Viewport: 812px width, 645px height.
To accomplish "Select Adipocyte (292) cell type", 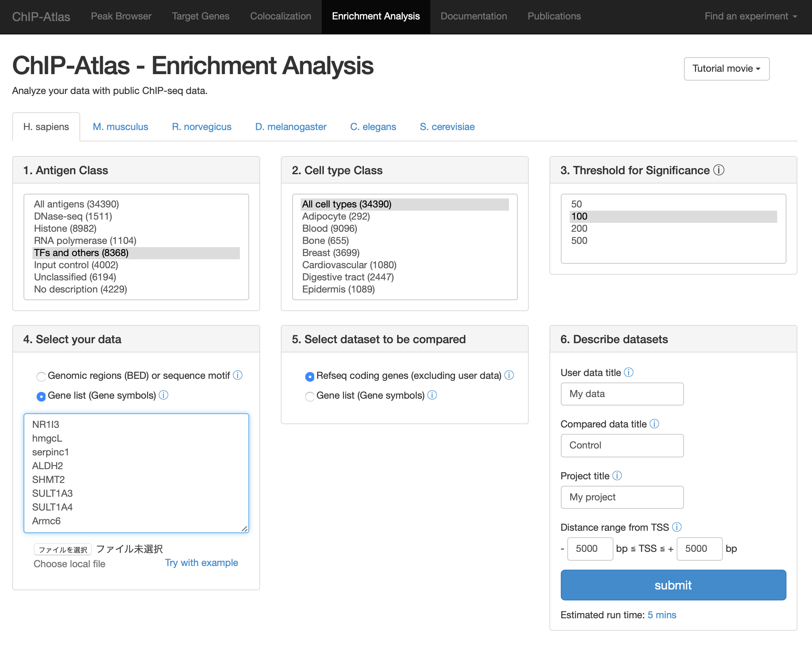I will coord(405,216).
